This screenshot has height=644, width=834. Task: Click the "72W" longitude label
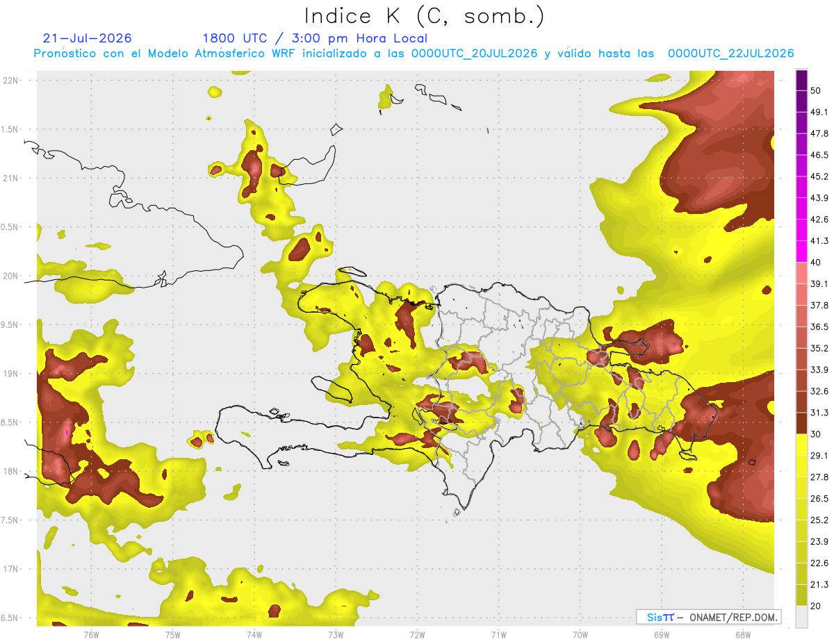[x=417, y=634]
